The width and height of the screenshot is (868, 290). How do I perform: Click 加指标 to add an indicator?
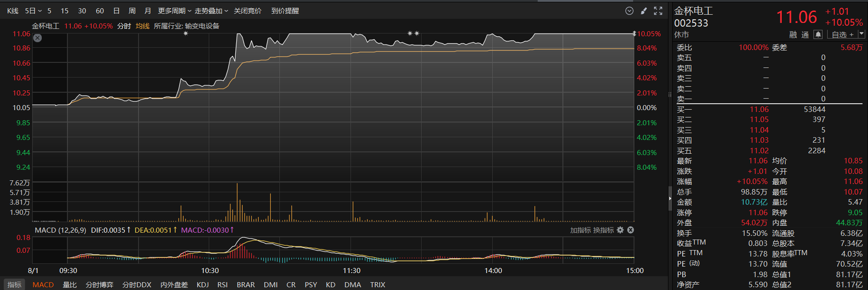[580, 230]
